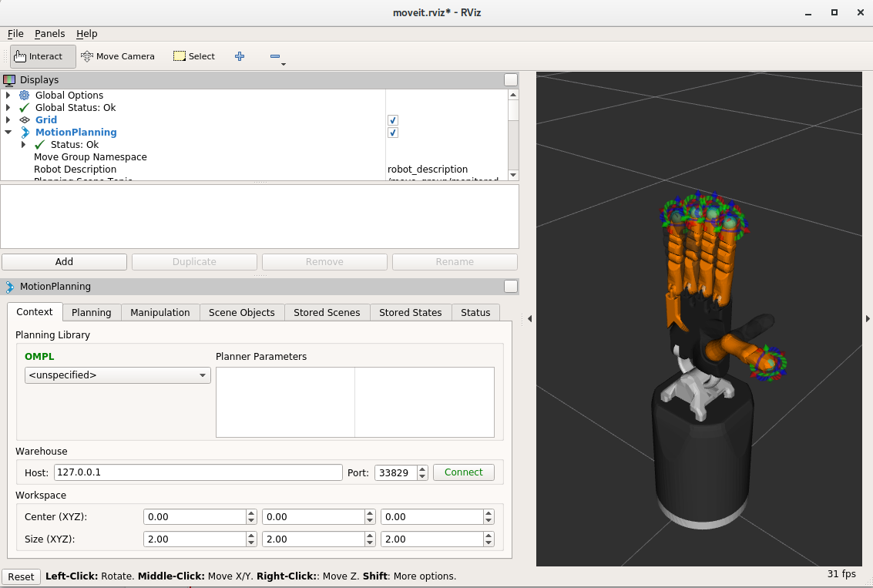Image resolution: width=873 pixels, height=588 pixels.
Task: Decrement the Port value with down arrow
Action: point(422,476)
